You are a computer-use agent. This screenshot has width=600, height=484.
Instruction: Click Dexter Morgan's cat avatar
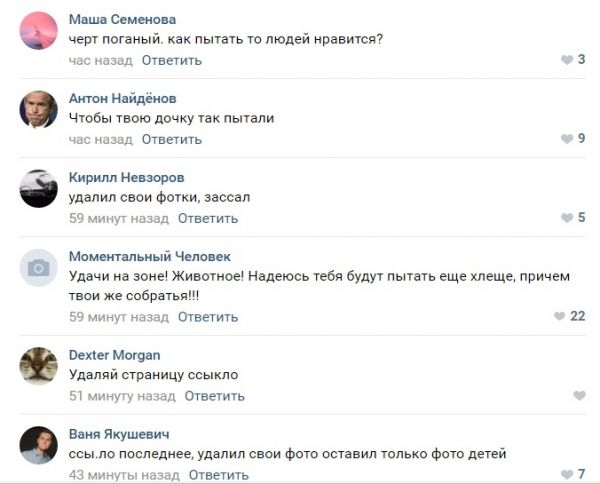click(39, 366)
